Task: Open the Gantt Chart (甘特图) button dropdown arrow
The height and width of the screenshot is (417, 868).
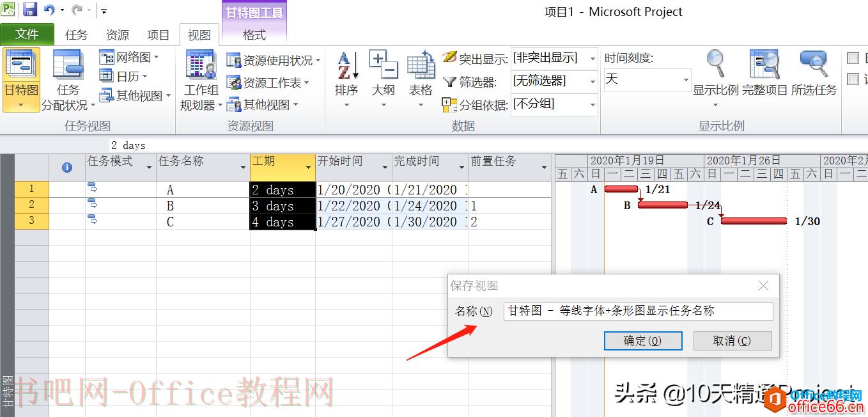Action: click(x=21, y=104)
